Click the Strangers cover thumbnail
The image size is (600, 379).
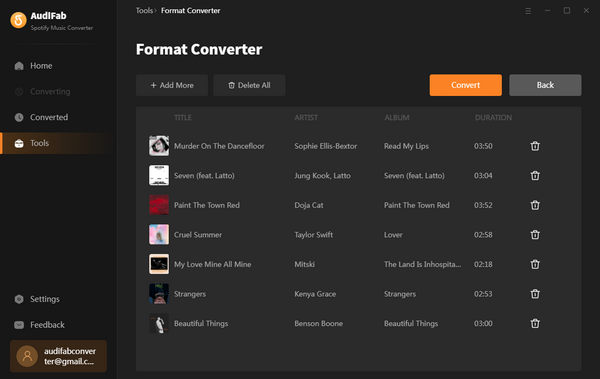click(159, 294)
